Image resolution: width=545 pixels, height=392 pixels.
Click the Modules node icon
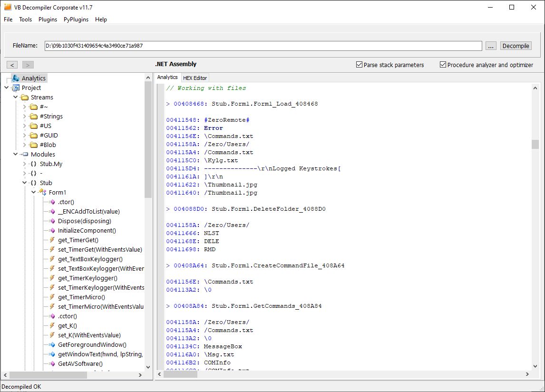[25, 154]
